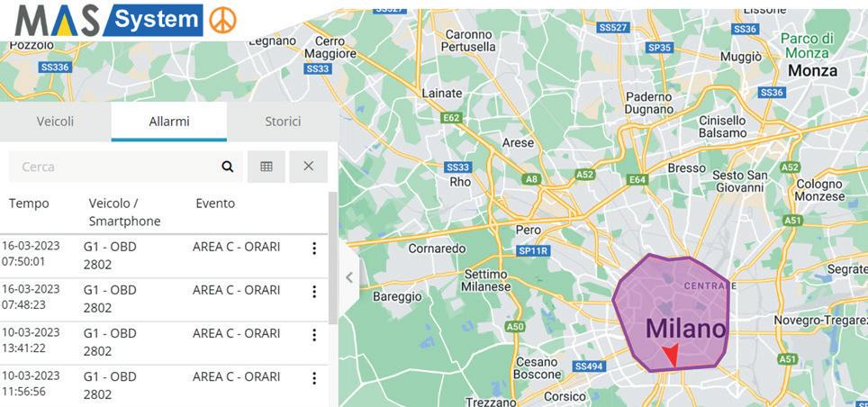Open the Storici tab
Screen dimensions: 868x407
coord(283,122)
